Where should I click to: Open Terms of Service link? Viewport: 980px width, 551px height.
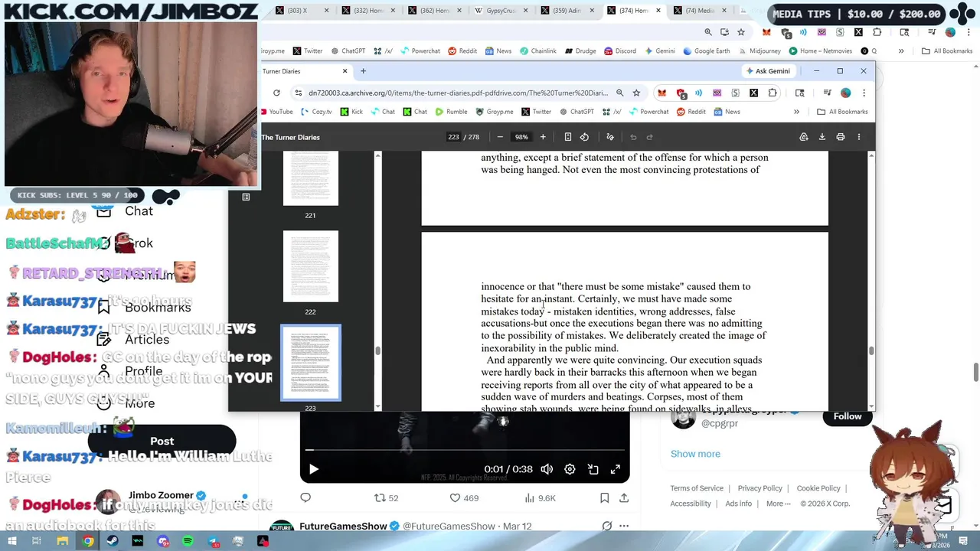tap(697, 488)
